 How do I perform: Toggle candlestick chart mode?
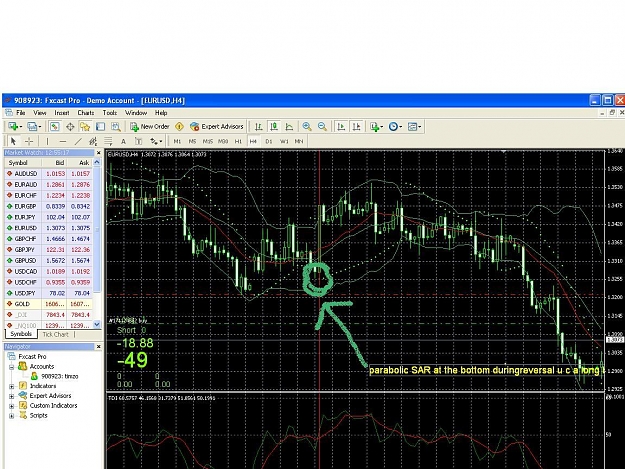pyautogui.click(x=274, y=127)
